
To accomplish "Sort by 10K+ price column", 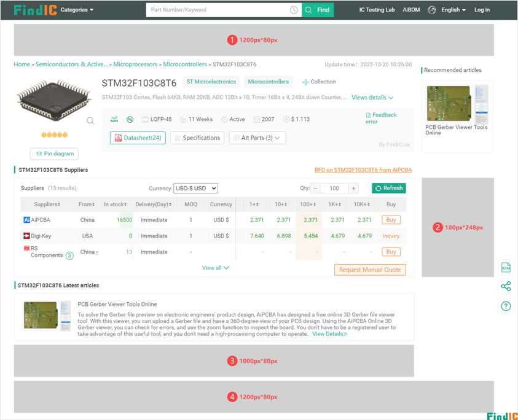I will [x=362, y=204].
